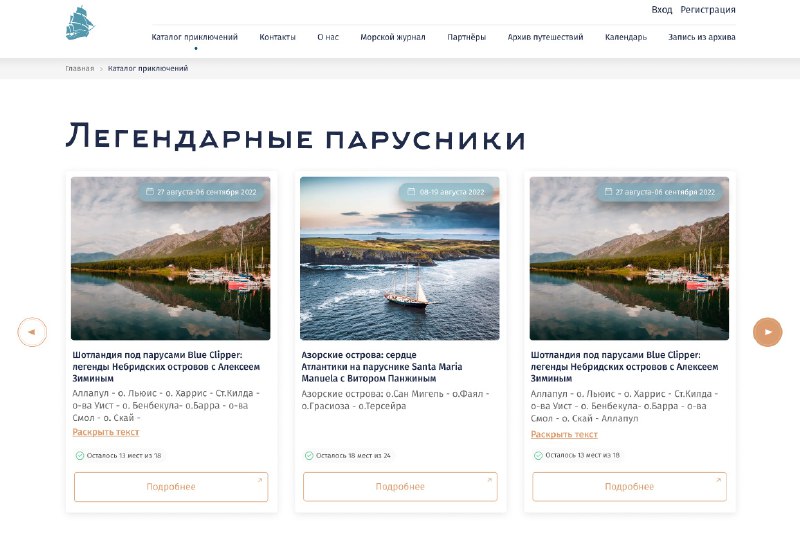Click the sailing ship logo
The height and width of the screenshot is (540, 800).
coord(80,23)
